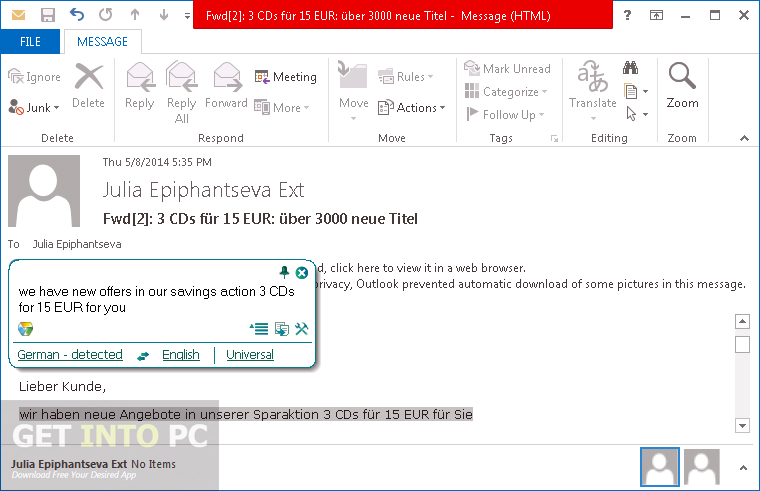Click the sender's large avatar picture
Image resolution: width=760 pixels, height=491 pixels.
[44, 191]
